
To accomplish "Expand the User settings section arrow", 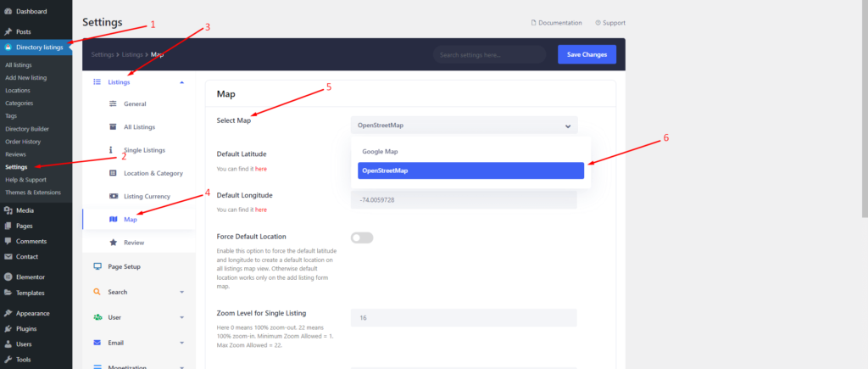I will coord(181,317).
